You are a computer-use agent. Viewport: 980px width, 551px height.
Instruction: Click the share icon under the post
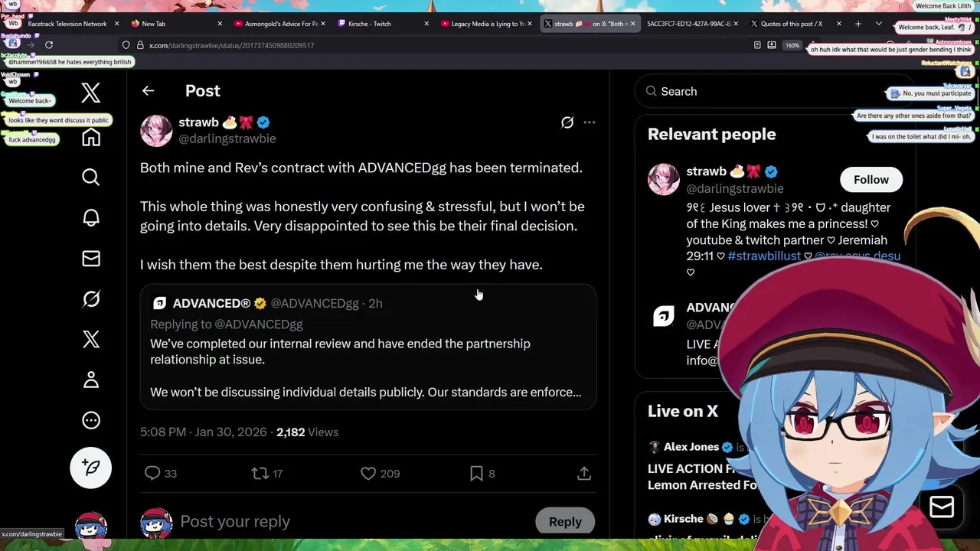click(x=584, y=474)
